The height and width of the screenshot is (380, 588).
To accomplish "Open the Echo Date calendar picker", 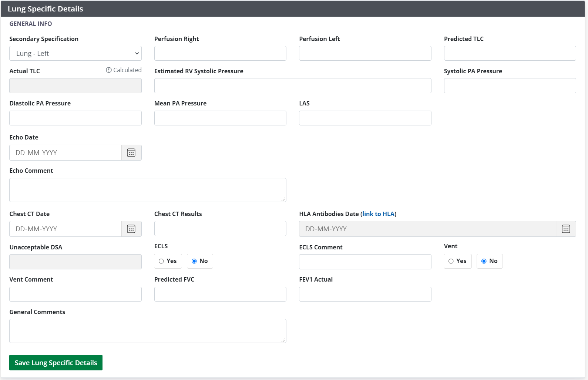I will tap(131, 153).
